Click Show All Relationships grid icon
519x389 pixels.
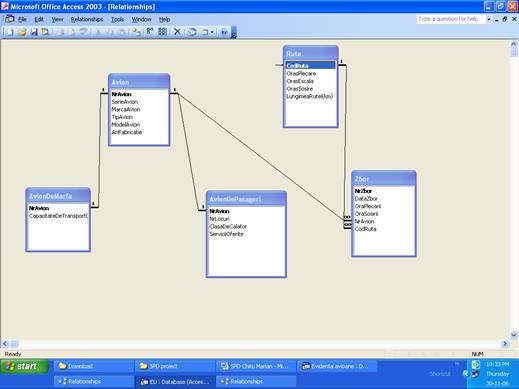click(x=163, y=32)
